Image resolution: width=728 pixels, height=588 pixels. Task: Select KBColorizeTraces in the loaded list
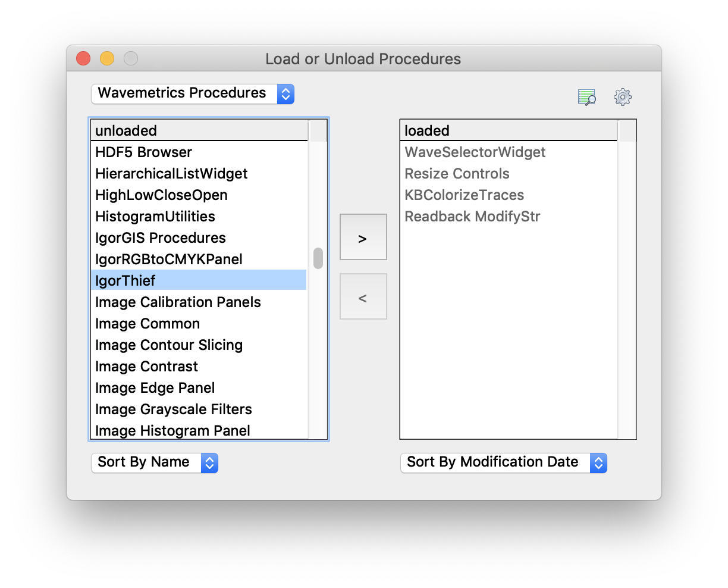[464, 195]
